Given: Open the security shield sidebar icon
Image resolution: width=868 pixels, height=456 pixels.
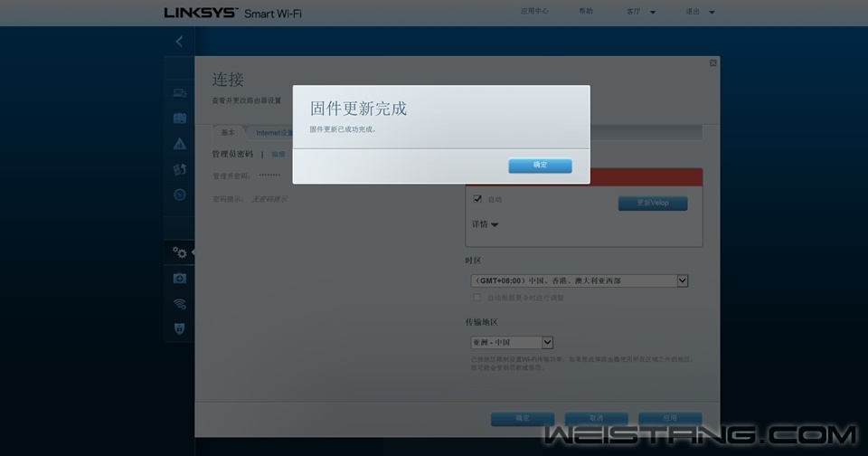Looking at the screenshot, I should click(x=179, y=329).
